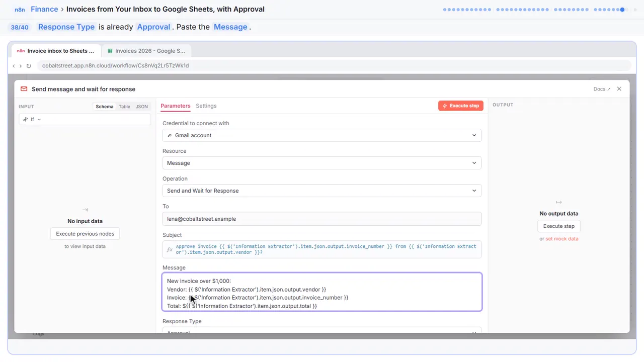
Task: Reload the page with the refresh icon
Action: coord(29,65)
